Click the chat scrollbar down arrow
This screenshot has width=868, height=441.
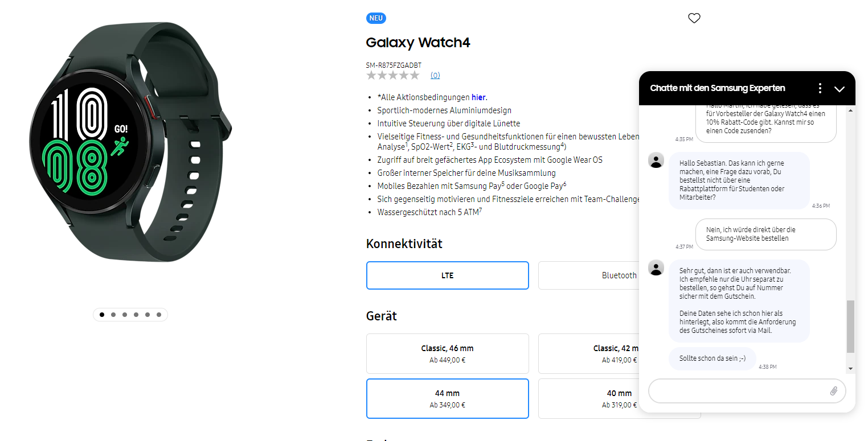pos(851,369)
